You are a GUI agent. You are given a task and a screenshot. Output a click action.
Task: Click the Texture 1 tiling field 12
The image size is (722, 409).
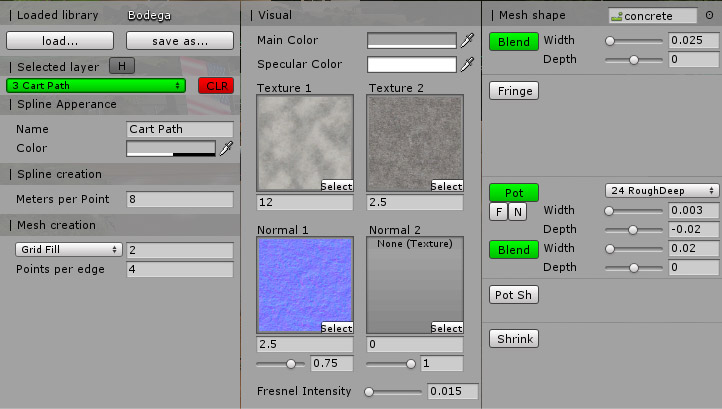click(305, 202)
